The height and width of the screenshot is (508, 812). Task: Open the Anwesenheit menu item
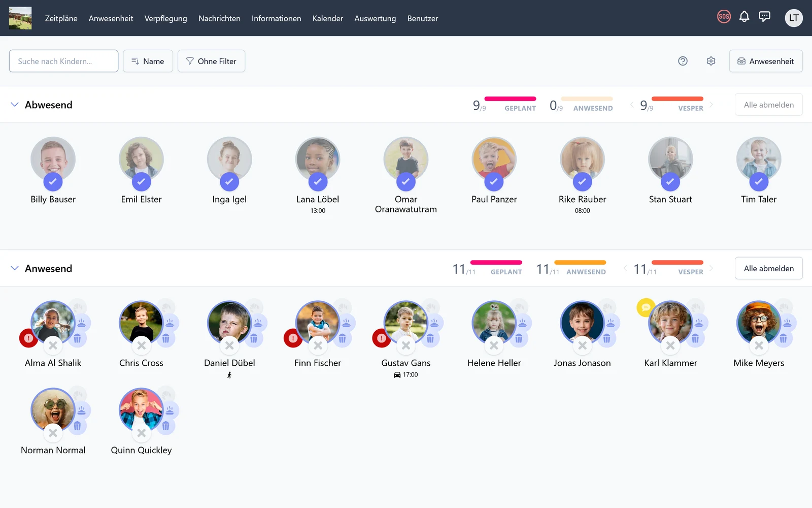pos(111,18)
